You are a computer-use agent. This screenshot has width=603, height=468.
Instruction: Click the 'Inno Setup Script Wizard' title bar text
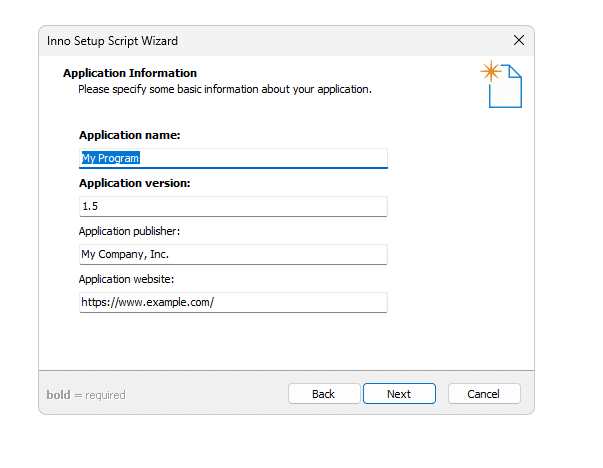[112, 41]
